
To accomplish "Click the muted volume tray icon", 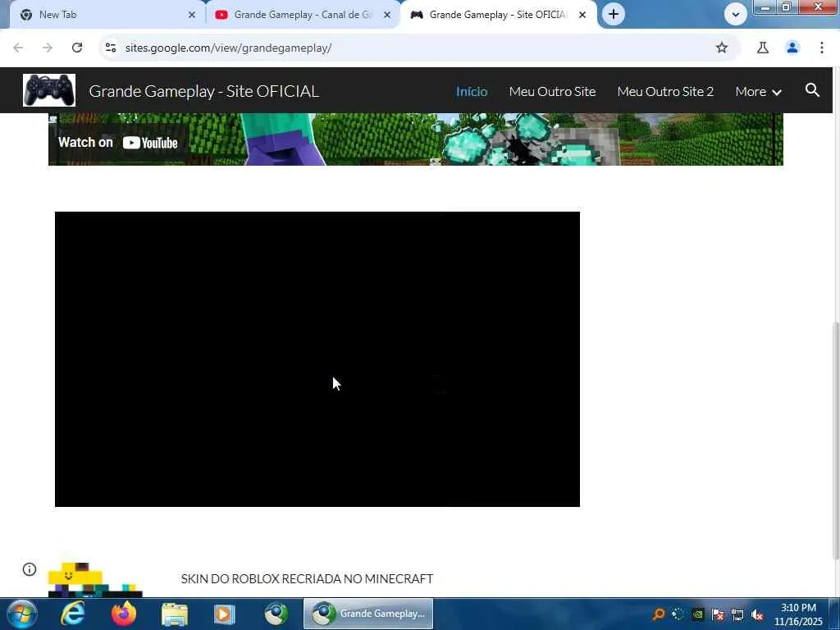I will pos(757,614).
